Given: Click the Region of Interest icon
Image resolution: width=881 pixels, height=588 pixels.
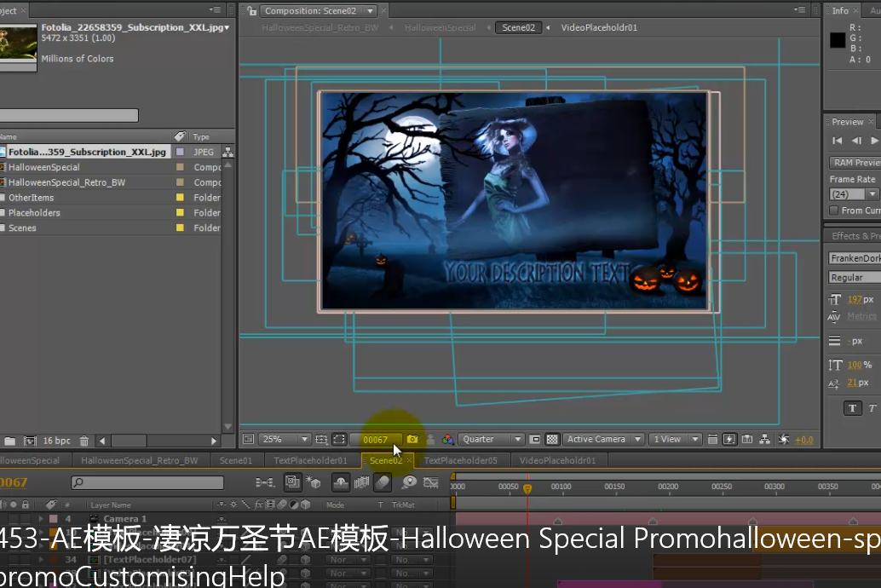Looking at the screenshot, I should pyautogui.click(x=535, y=439).
